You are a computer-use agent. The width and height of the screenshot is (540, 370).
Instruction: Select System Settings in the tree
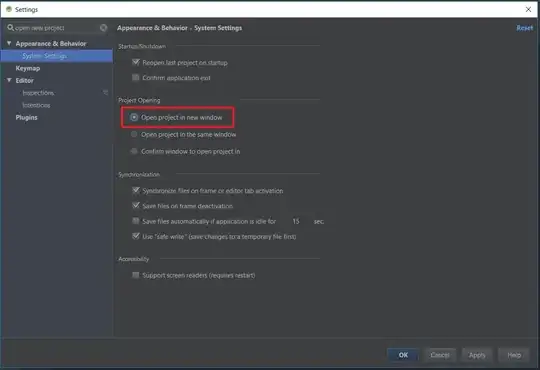[56, 56]
